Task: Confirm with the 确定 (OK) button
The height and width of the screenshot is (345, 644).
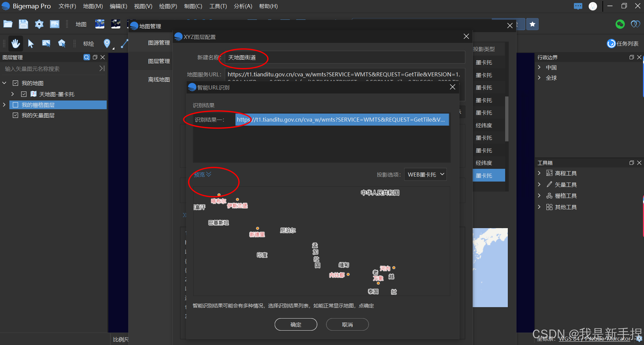Action: (x=296, y=324)
